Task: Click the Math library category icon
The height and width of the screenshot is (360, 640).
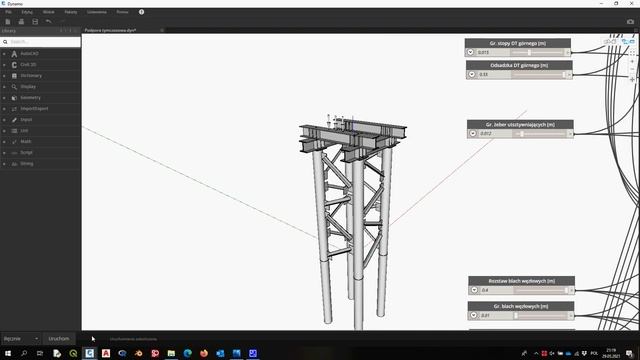Action: tap(14, 142)
